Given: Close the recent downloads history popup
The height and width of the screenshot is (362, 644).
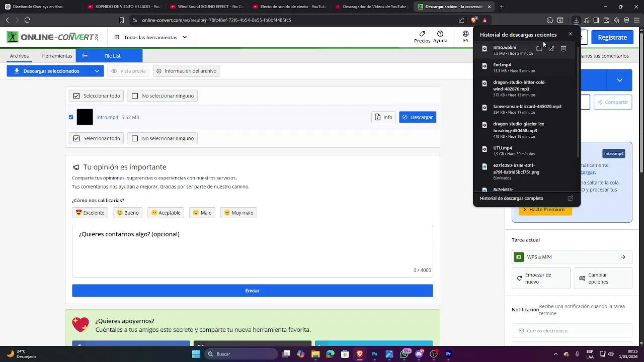Looking at the screenshot, I should point(570,34).
